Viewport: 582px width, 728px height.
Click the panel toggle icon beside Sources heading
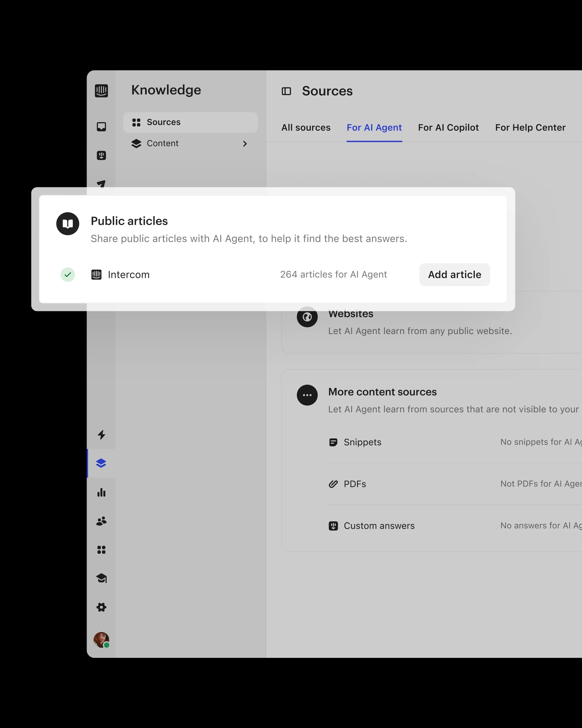(286, 91)
